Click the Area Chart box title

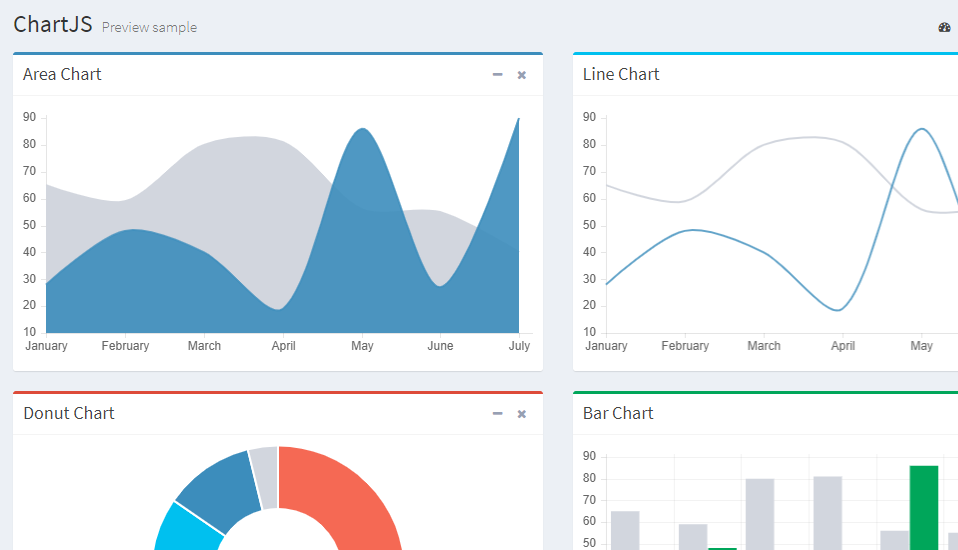(62, 74)
